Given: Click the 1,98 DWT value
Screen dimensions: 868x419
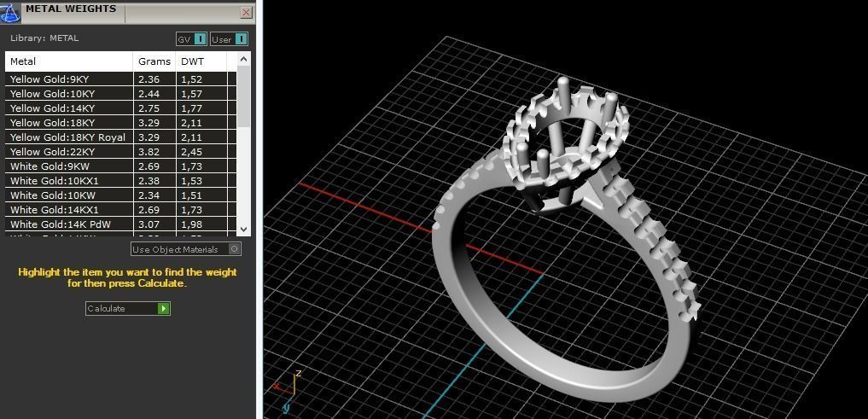Looking at the screenshot, I should coord(191,224).
